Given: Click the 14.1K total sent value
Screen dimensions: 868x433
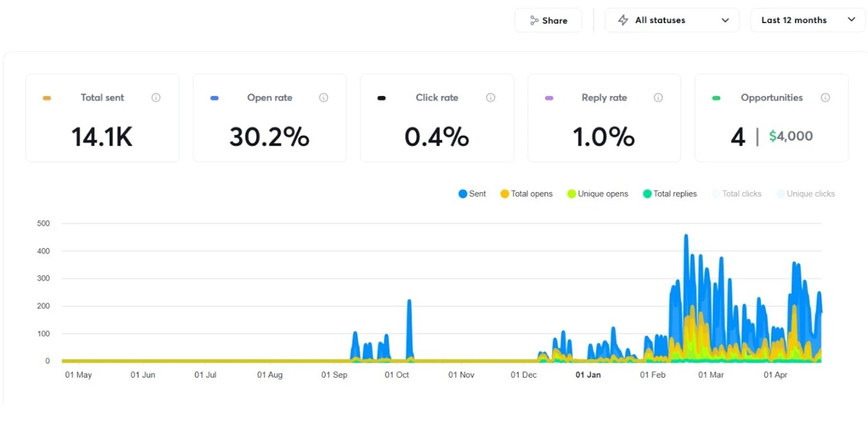Looking at the screenshot, I should click(x=102, y=137).
